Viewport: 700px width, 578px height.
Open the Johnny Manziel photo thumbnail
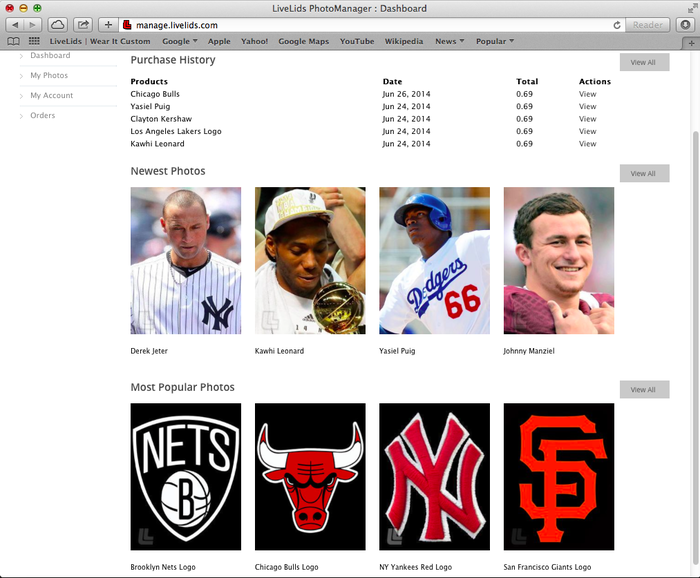pos(559,261)
